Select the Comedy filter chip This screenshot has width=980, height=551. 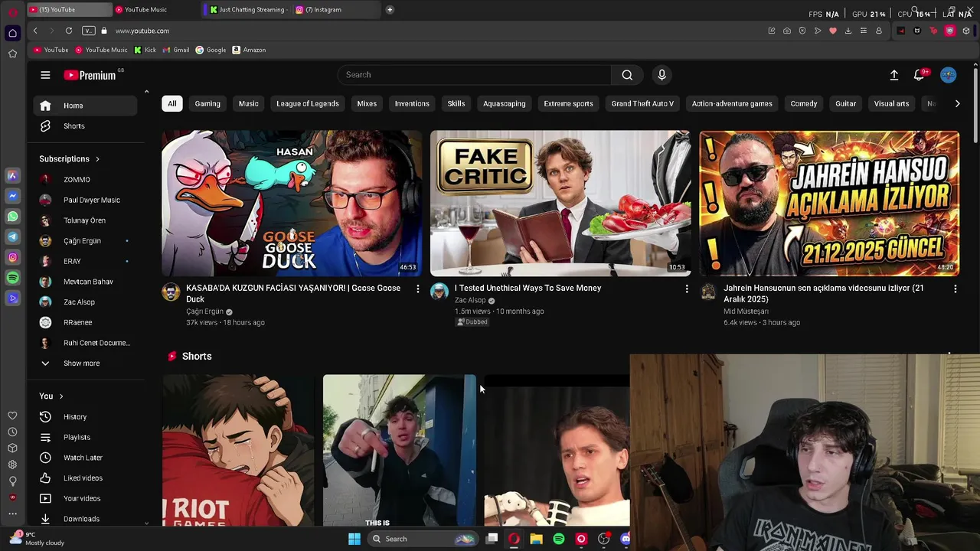pyautogui.click(x=804, y=104)
